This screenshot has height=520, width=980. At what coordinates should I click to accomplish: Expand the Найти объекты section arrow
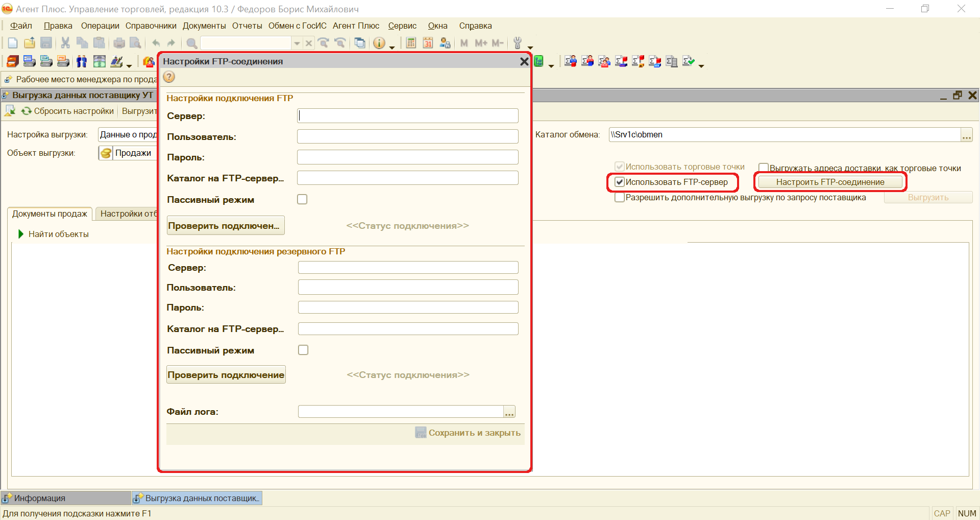click(21, 234)
